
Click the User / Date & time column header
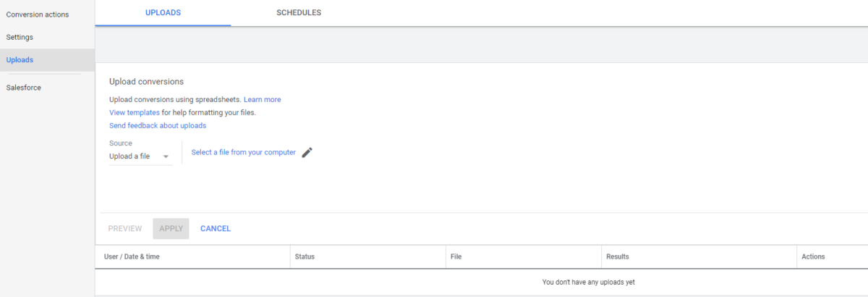(x=132, y=256)
